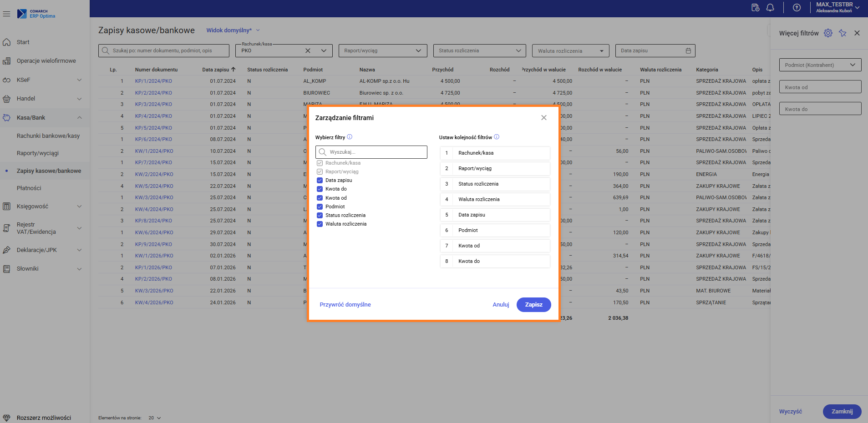Uncheck the Podmiot filter checkbox
Viewport: 868px width, 423px height.
click(x=320, y=206)
